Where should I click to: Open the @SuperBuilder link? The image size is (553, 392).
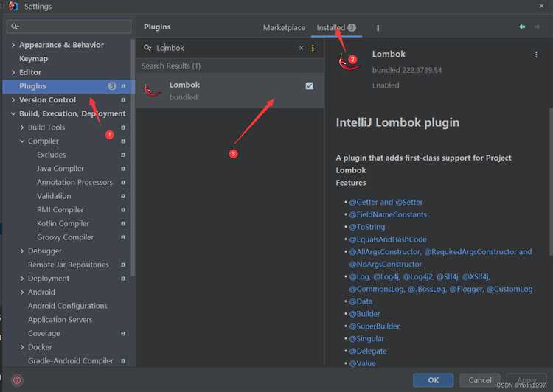(x=375, y=326)
